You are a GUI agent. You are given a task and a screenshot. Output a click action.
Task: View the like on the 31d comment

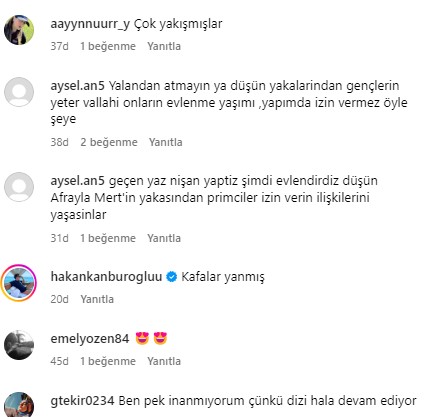[108, 238]
